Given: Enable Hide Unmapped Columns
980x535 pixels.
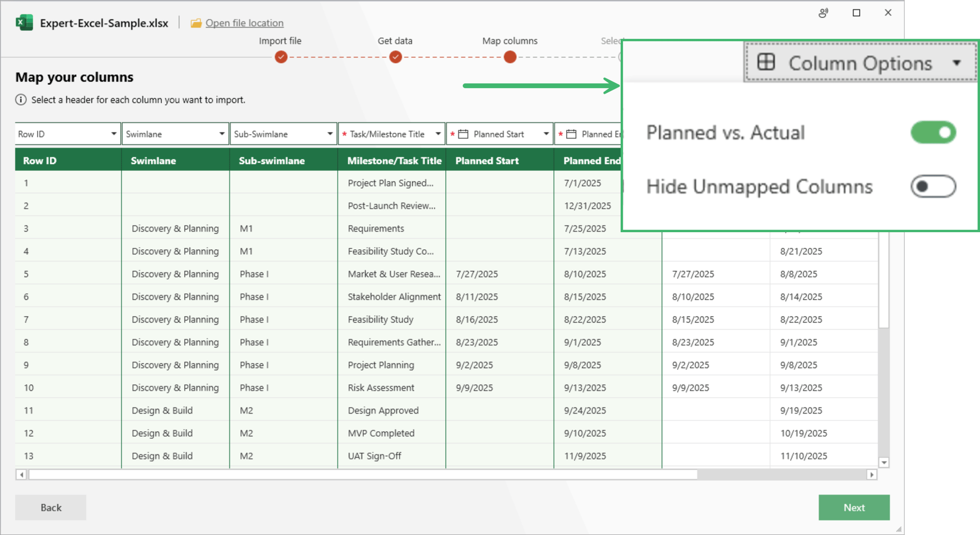Looking at the screenshot, I should [x=933, y=186].
